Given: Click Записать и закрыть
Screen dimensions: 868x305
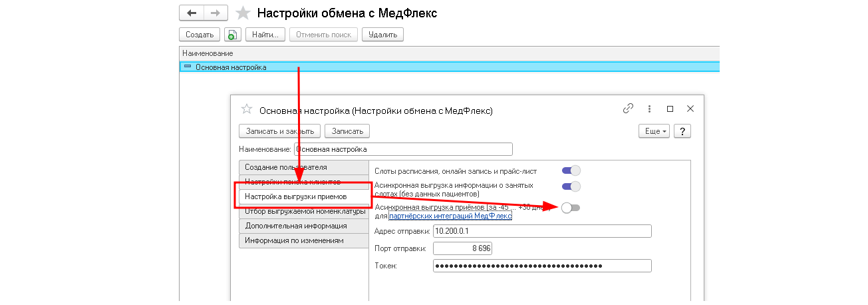Looking at the screenshot, I should [x=280, y=131].
